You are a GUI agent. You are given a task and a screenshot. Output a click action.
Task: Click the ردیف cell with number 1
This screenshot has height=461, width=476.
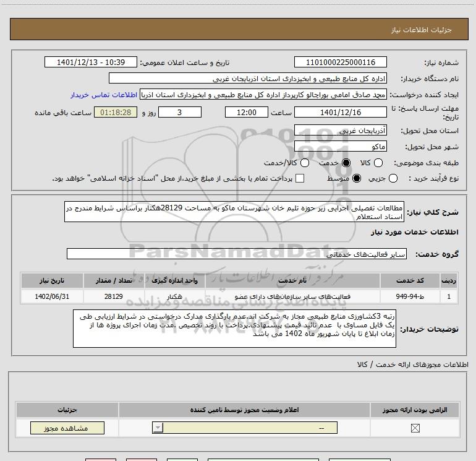click(449, 296)
